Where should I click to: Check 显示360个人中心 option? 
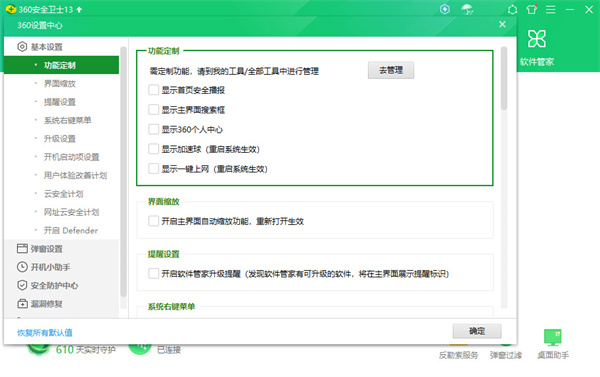coord(153,129)
